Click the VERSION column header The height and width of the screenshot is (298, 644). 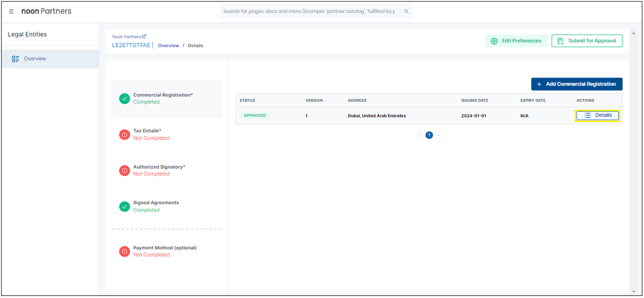pos(314,101)
